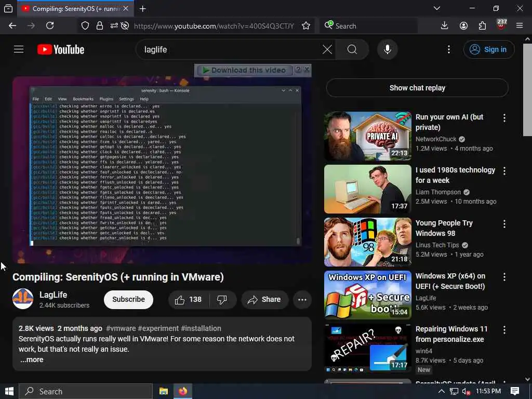Open the Windows Start menu
The height and width of the screenshot is (399, 532).
(9, 391)
